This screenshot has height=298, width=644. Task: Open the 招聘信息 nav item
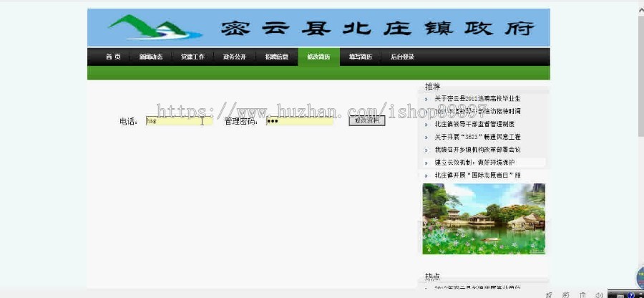tap(276, 57)
